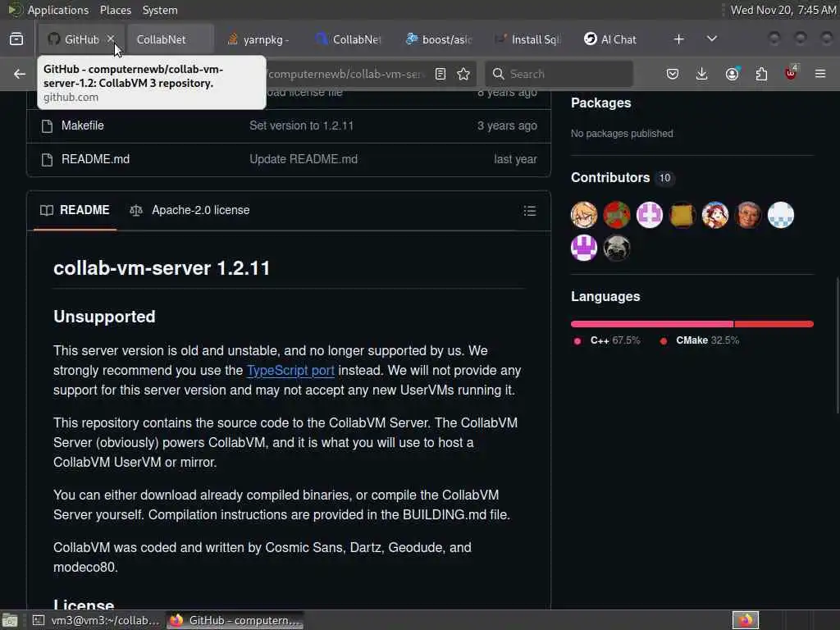This screenshot has height=630, width=840.
Task: Go back with the back arrow
Action: [x=20, y=74]
